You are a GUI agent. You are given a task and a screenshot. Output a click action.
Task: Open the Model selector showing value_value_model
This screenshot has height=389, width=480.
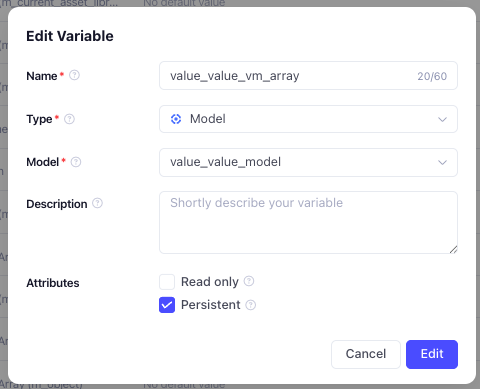click(308, 162)
